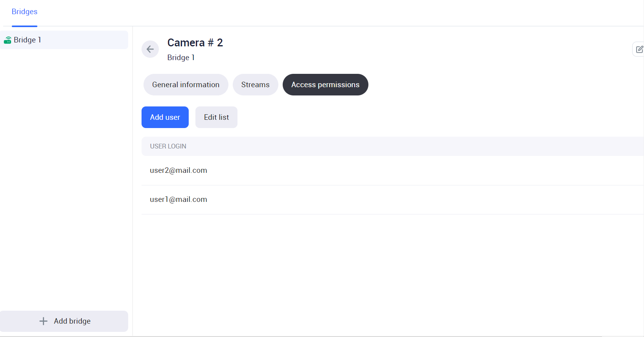Click the Camera # 2 heading
The width and height of the screenshot is (644, 337).
195,42
